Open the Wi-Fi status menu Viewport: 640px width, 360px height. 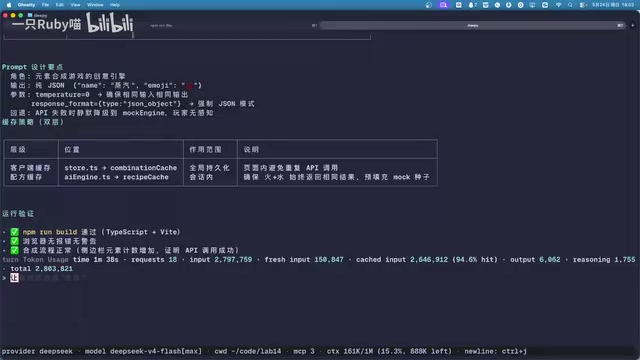click(558, 5)
